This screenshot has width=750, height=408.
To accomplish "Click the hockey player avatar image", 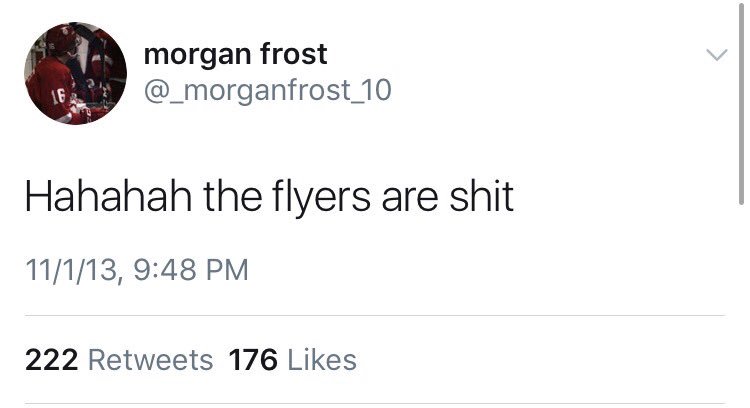I will [x=76, y=73].
